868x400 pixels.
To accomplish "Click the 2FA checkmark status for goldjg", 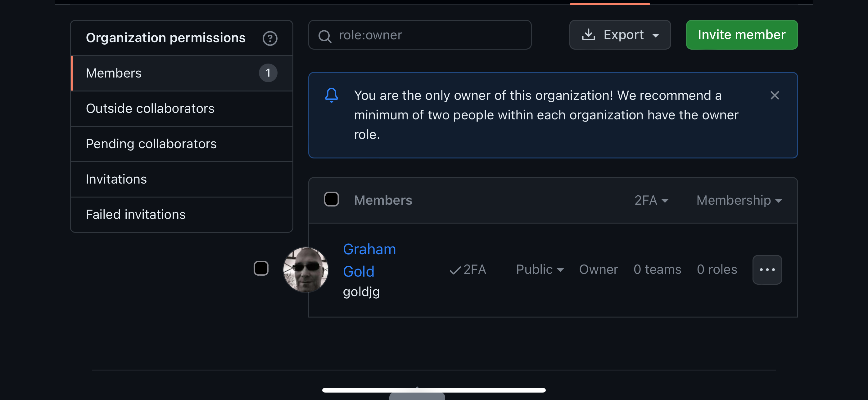I will pos(468,269).
